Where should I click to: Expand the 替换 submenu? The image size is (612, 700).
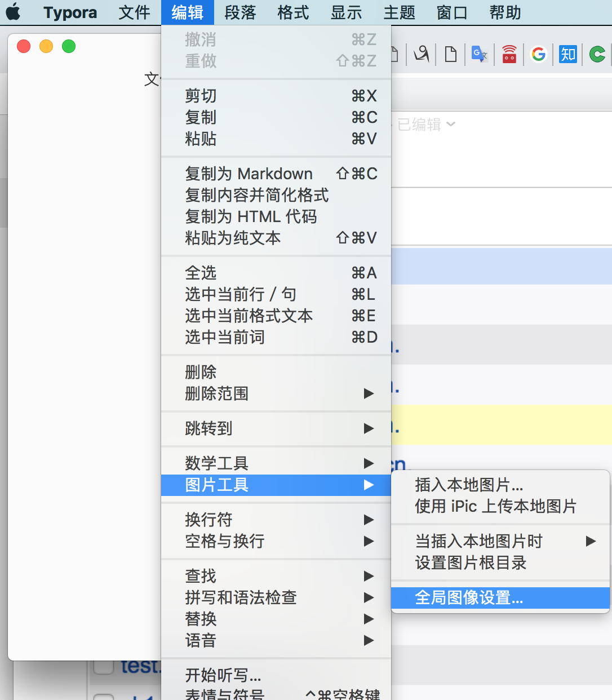tap(276, 619)
